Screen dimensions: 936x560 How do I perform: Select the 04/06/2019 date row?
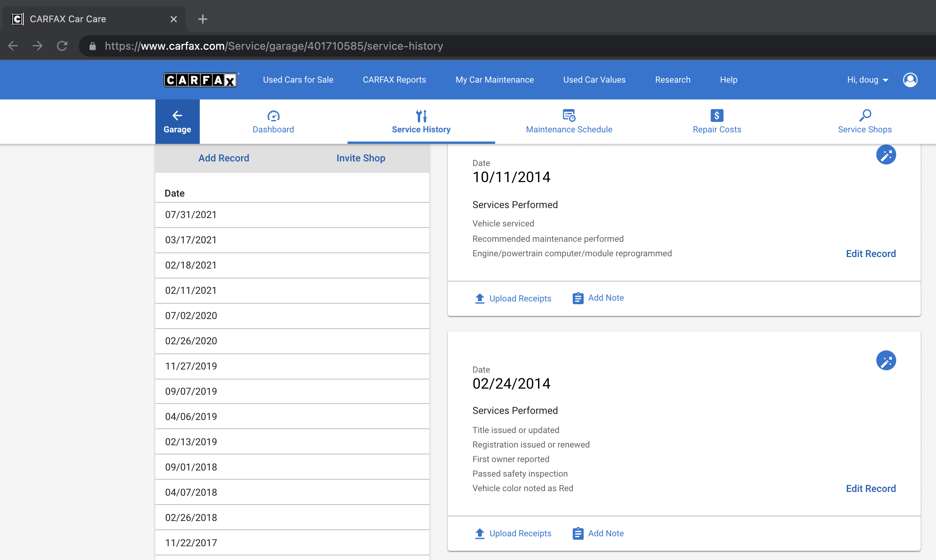pos(292,417)
